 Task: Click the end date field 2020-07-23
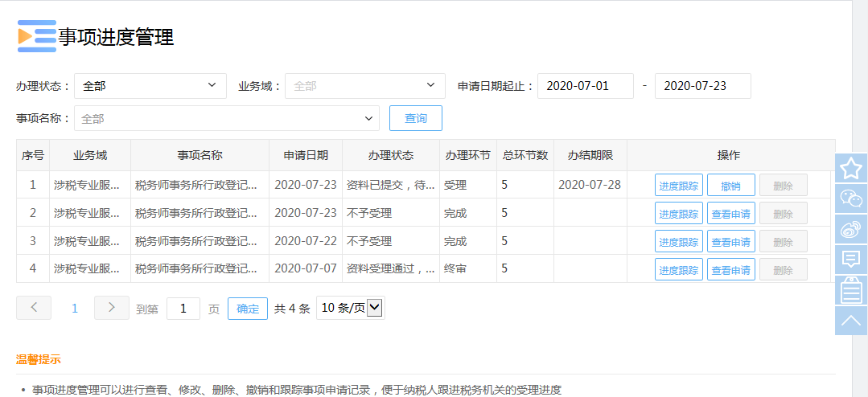pyautogui.click(x=703, y=86)
